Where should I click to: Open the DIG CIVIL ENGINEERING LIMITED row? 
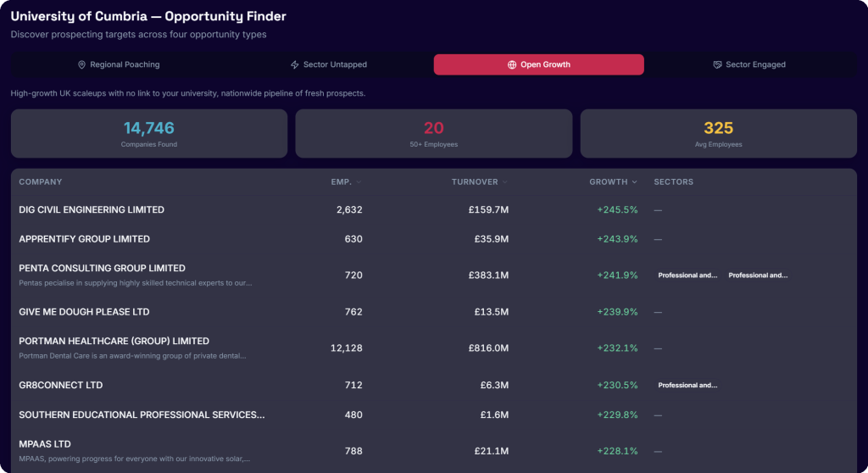(x=434, y=210)
